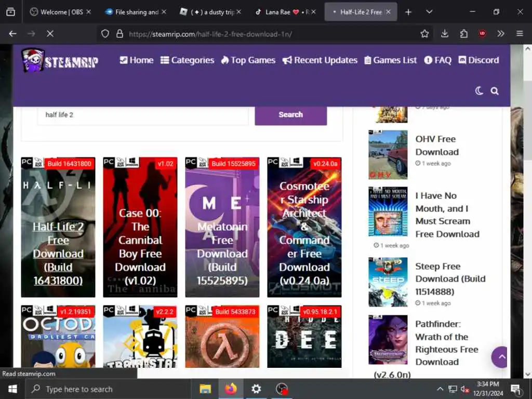532x399 pixels.
Task: Click the site padlock security icon
Action: point(119,34)
